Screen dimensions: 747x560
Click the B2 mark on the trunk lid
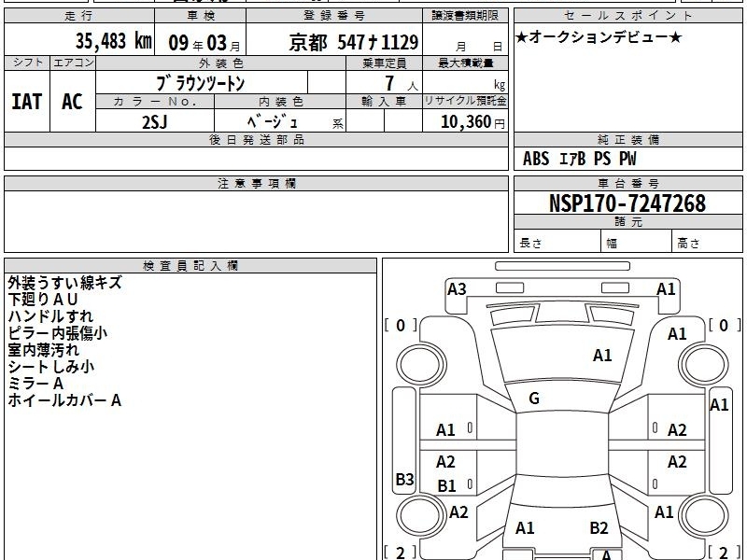(x=599, y=527)
